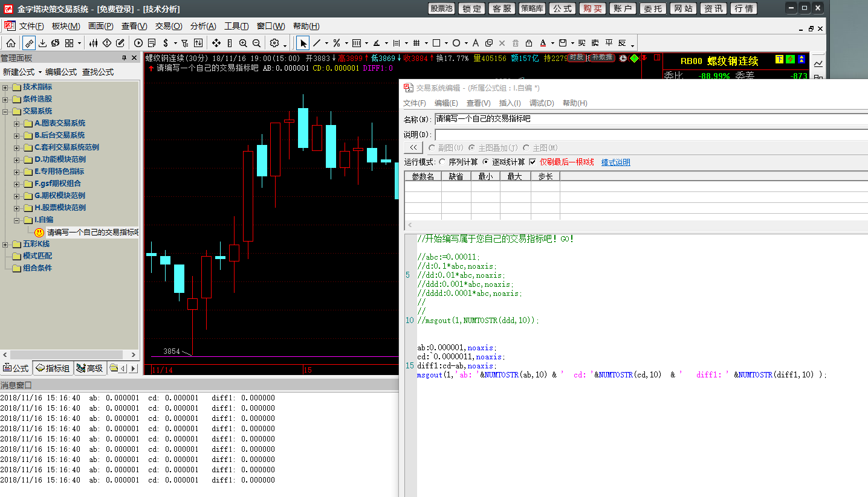Click the refresh/sync data icon
Image resolution: width=868 pixels, height=497 pixels.
coord(56,43)
